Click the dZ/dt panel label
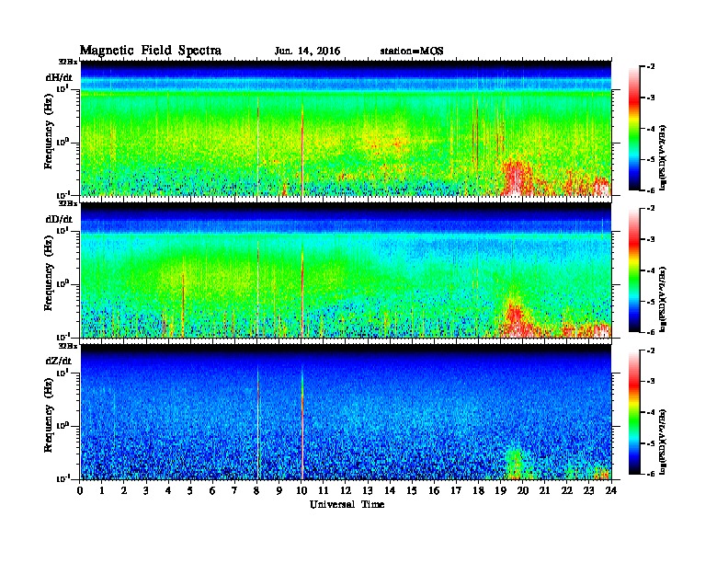The height and width of the screenshot is (563, 728). (x=59, y=361)
